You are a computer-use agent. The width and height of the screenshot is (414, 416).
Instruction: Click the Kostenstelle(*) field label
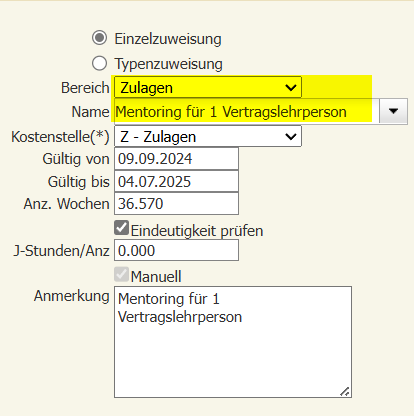point(60,137)
